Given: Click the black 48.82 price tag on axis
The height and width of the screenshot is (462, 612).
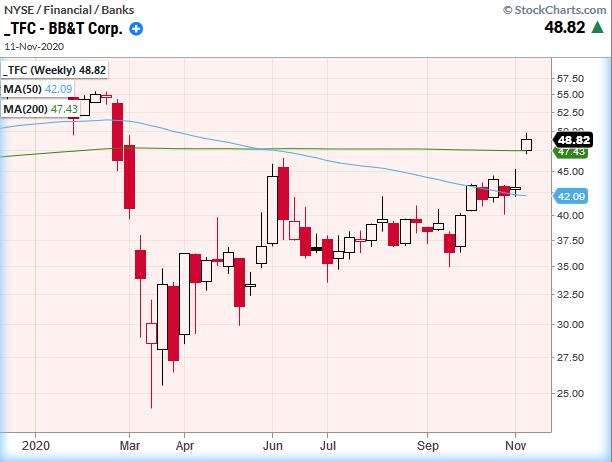Looking at the screenshot, I should tap(570, 140).
